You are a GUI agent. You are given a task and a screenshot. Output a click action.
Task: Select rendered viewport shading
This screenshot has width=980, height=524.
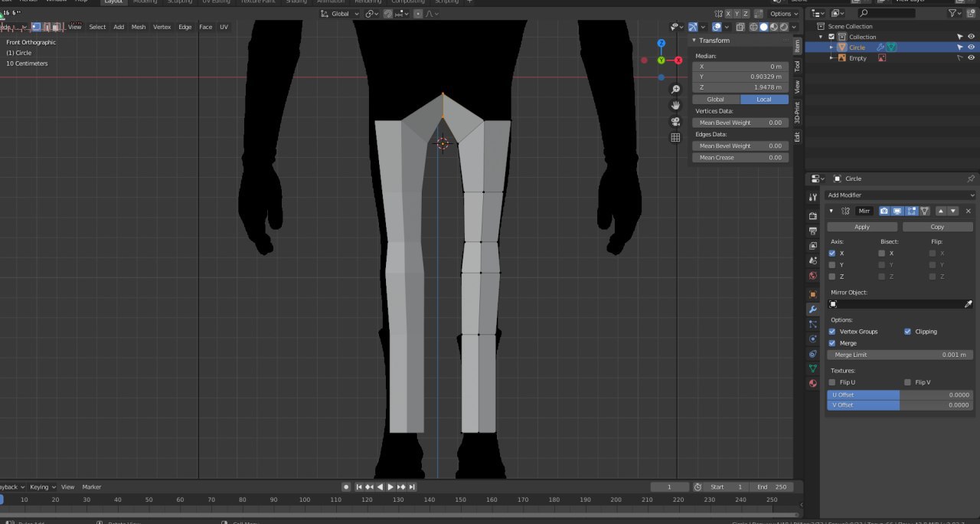[783, 27]
